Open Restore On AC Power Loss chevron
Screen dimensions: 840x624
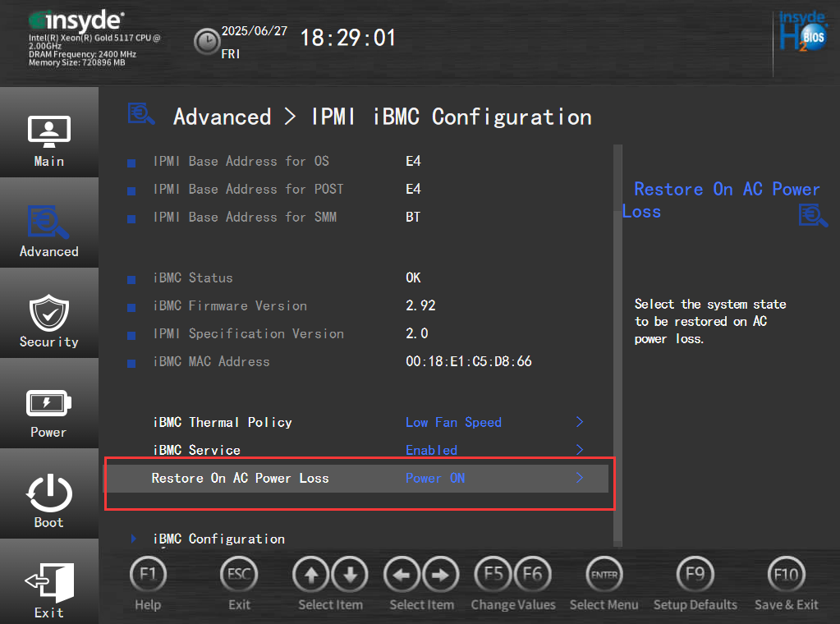580,478
